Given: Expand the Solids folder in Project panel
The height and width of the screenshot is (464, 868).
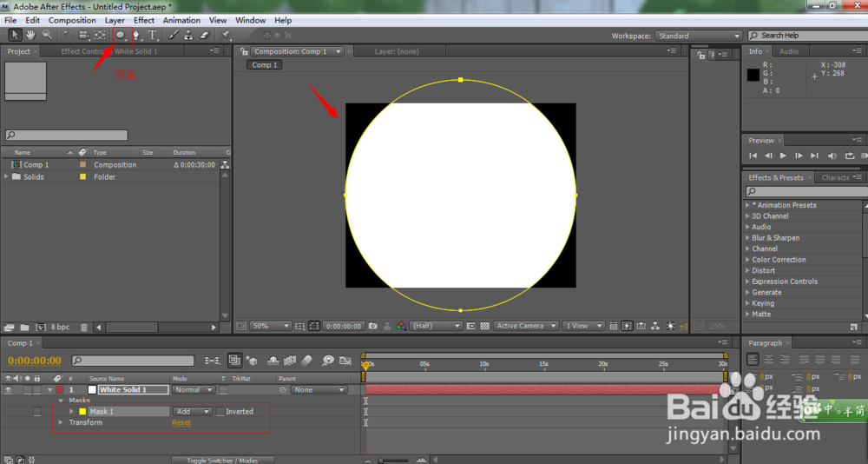Looking at the screenshot, I should pyautogui.click(x=7, y=177).
